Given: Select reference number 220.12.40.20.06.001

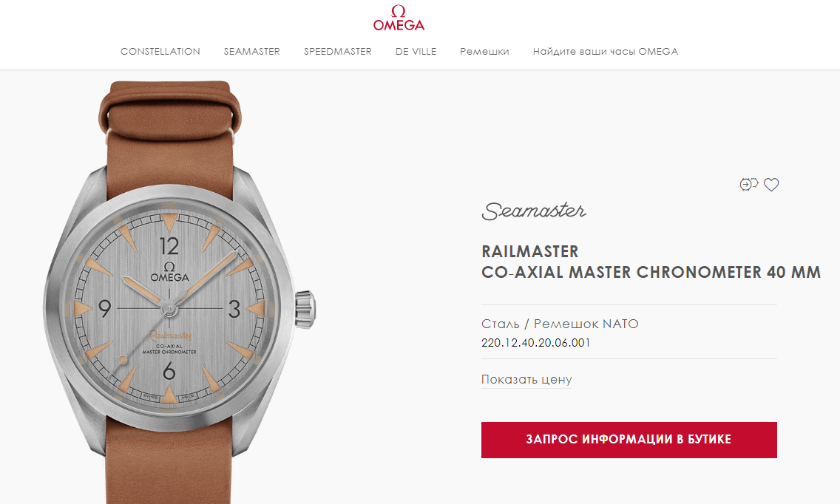Looking at the screenshot, I should coord(535,343).
